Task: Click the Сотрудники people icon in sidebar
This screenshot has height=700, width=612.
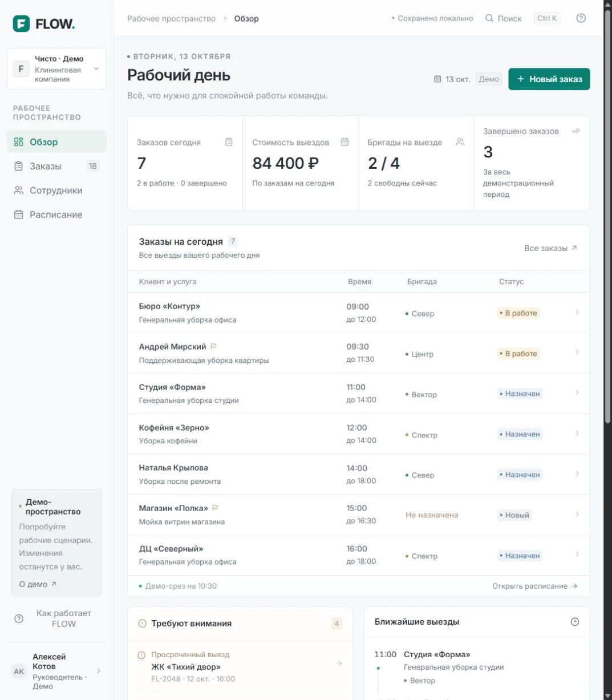Action: [x=18, y=191]
